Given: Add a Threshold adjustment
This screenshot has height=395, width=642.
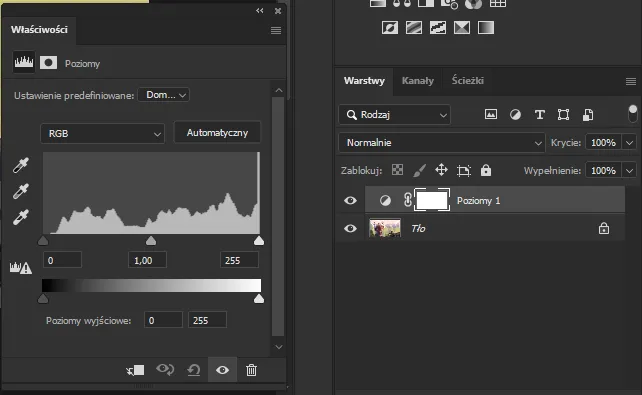Looking at the screenshot, I should (x=438, y=28).
